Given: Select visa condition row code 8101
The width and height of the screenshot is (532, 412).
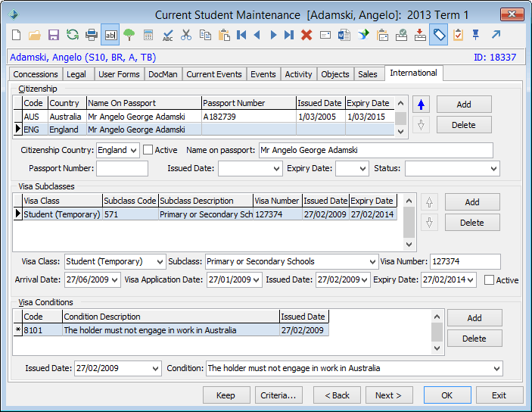Looking at the screenshot, I should (171, 330).
